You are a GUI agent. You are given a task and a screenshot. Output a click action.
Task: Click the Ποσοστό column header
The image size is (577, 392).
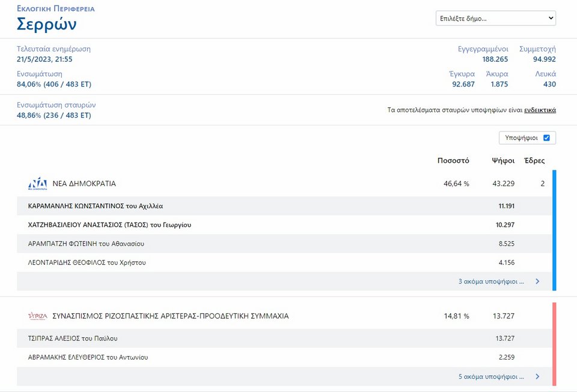click(x=453, y=161)
